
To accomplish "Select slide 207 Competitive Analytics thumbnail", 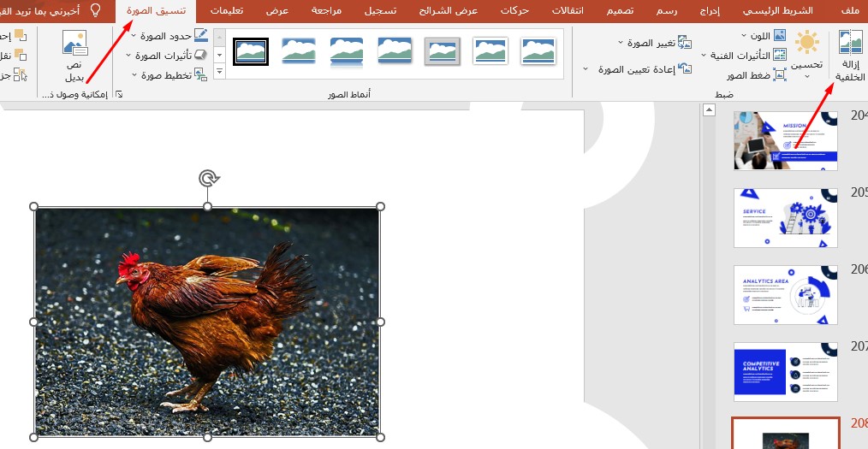I will point(786,371).
